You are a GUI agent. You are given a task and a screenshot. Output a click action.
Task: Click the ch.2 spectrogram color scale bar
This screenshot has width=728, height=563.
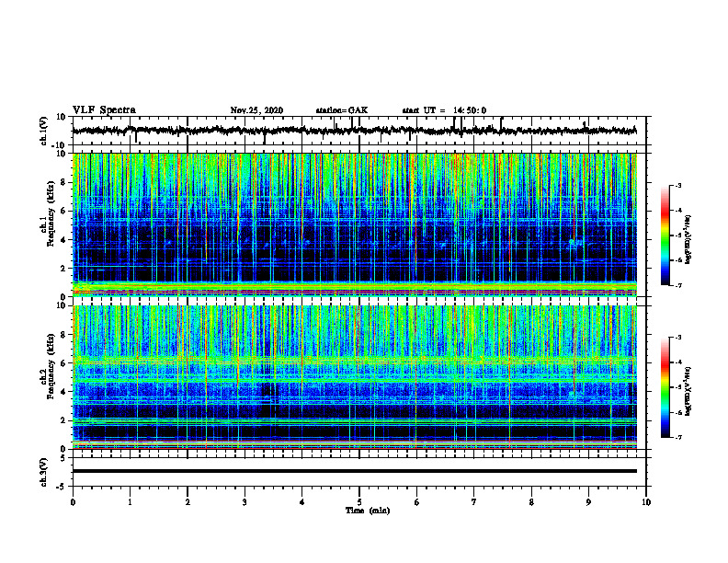pos(665,387)
